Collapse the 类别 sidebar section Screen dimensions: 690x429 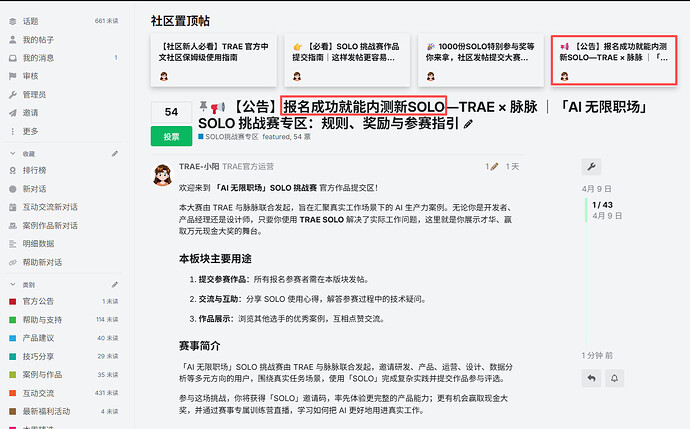(x=13, y=285)
